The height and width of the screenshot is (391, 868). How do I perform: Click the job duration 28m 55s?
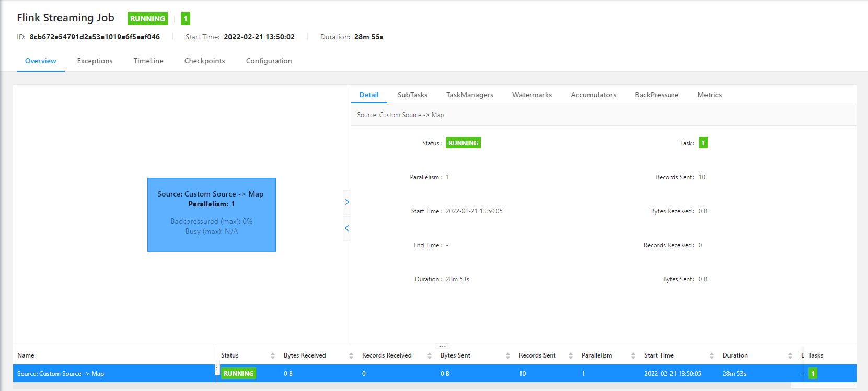(369, 37)
